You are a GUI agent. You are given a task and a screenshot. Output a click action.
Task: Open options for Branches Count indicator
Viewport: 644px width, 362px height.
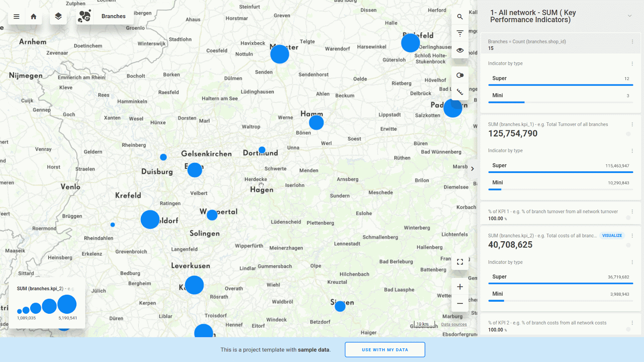click(x=632, y=42)
